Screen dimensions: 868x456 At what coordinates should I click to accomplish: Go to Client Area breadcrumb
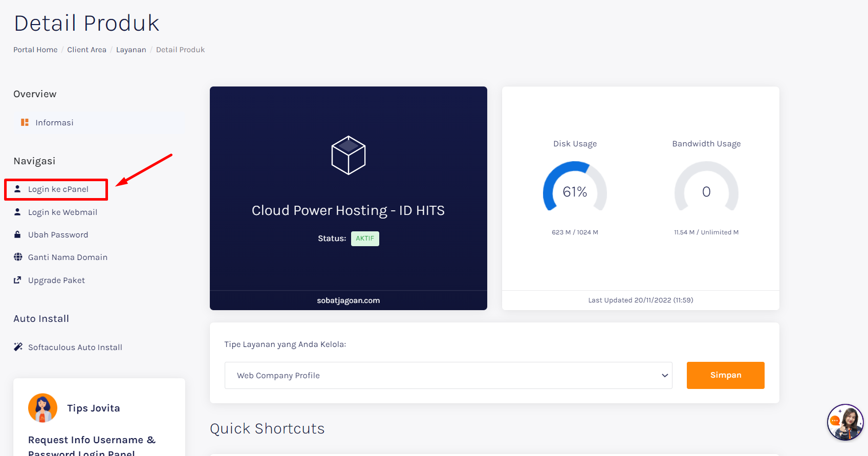87,50
